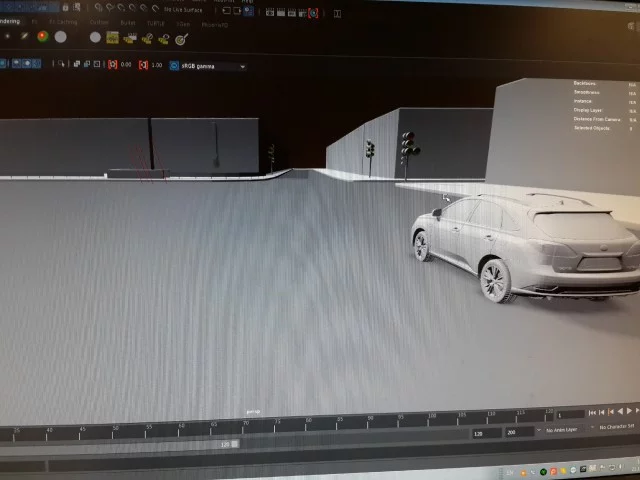640x480 pixels.
Task: Open the Bullet shelf tab
Action: pyautogui.click(x=128, y=23)
